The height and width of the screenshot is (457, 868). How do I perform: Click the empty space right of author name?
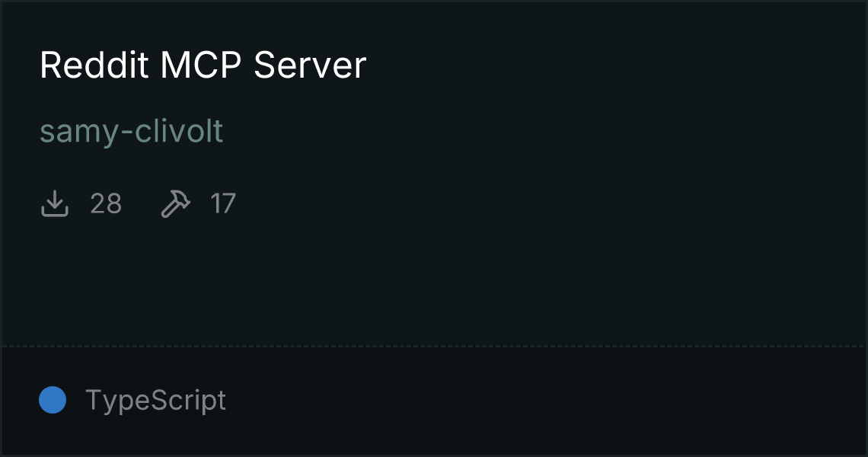tap(542, 132)
